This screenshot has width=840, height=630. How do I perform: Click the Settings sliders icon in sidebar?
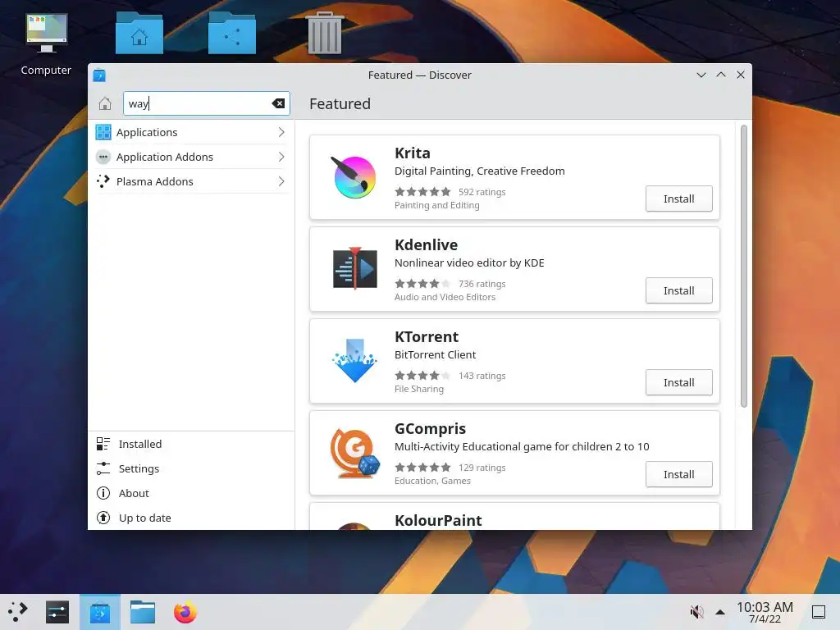(x=103, y=468)
